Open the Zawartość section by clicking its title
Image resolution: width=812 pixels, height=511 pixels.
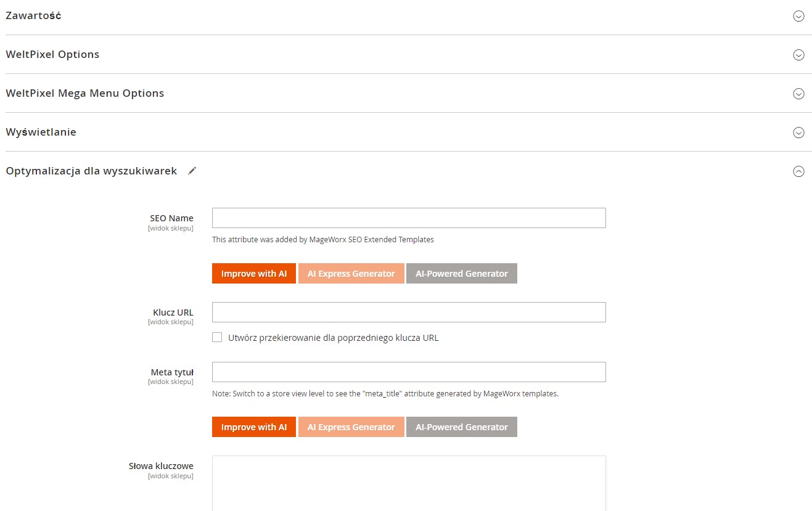coord(34,16)
